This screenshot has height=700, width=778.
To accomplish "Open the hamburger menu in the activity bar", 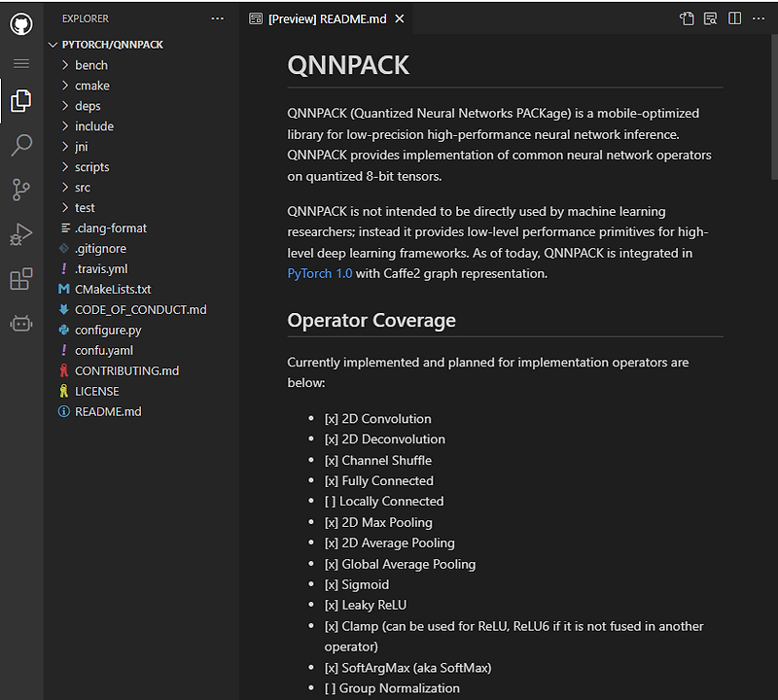I will pos(21,63).
